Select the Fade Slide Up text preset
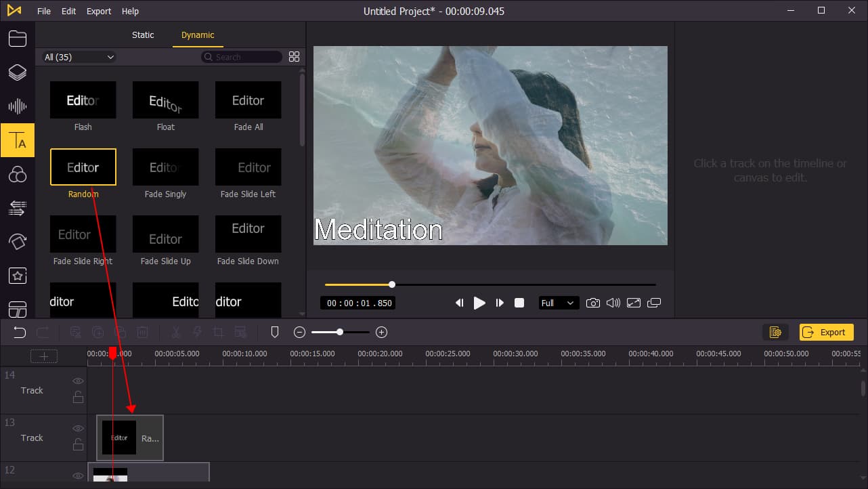 click(166, 239)
